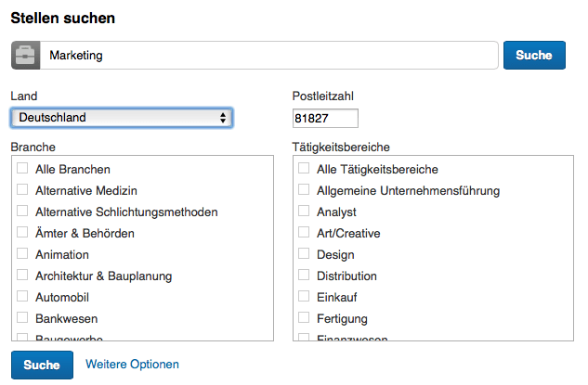588x385 pixels.
Task: Tick Alternative Schlichtungsmethoden checkbox
Action: (x=22, y=211)
